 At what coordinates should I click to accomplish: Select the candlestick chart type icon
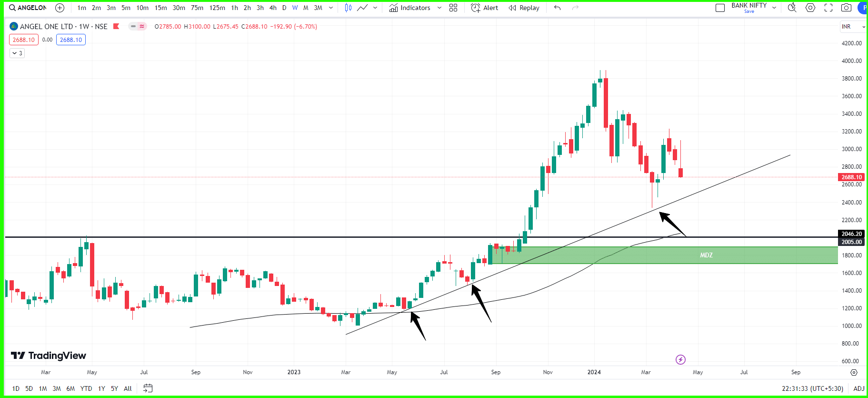pyautogui.click(x=348, y=8)
